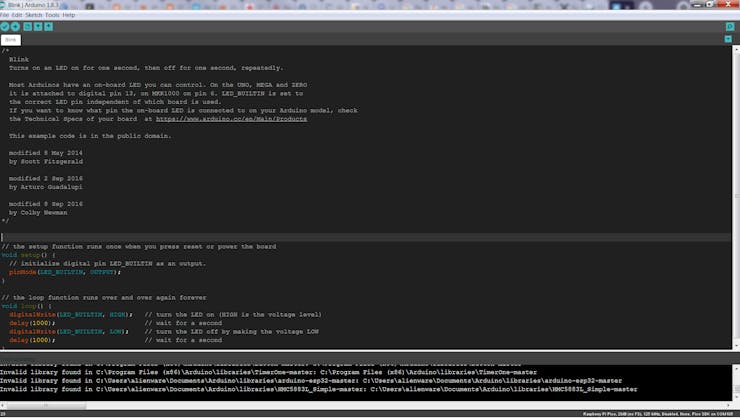The width and height of the screenshot is (740, 418).
Task: Select the Blink sketch tab
Action: click(11, 40)
